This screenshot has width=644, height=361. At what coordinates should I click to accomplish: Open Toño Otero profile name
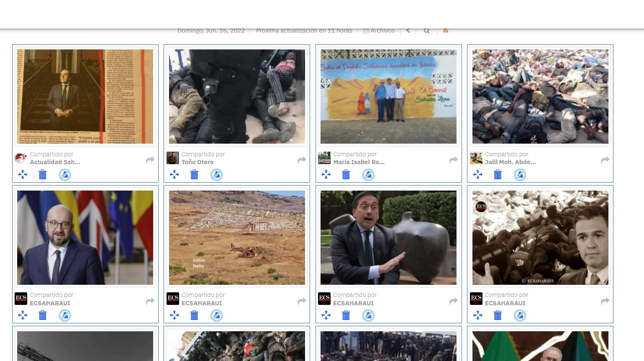[x=198, y=162]
